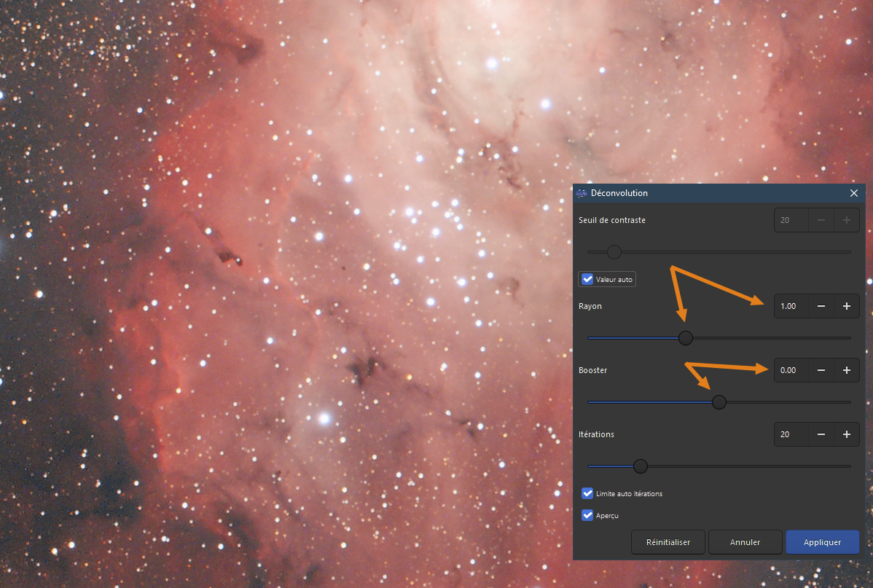The width and height of the screenshot is (873, 588).
Task: Click the Seuil de contraste minus button
Action: coord(821,220)
